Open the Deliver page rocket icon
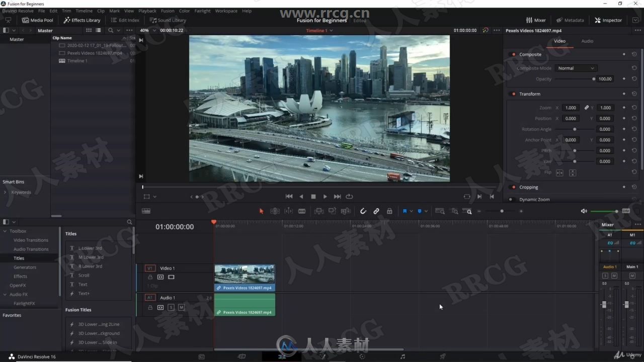 443,356
